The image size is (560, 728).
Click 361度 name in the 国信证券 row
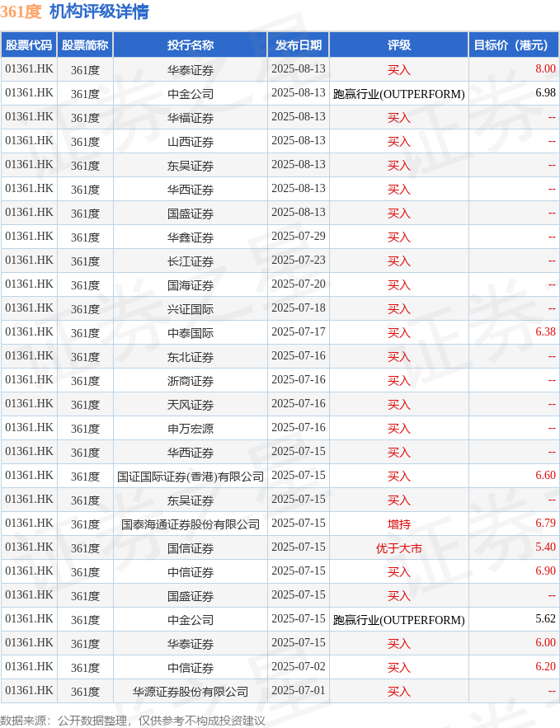[86, 548]
